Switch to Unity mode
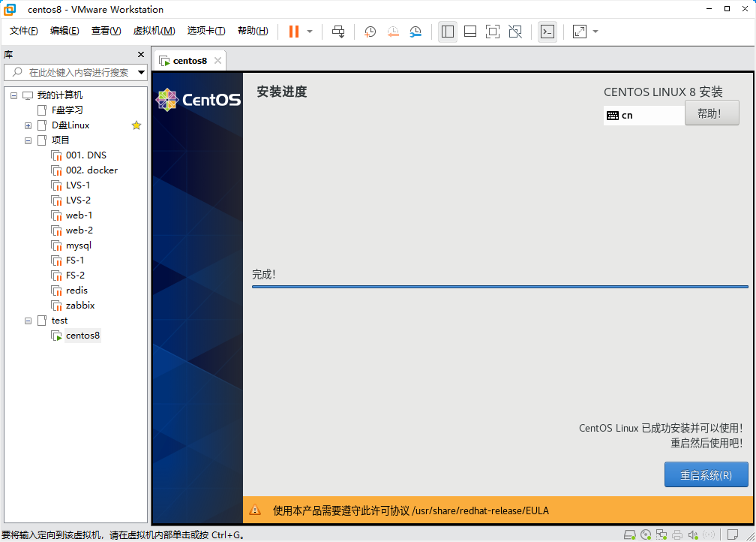Viewport: 756px width, 542px height. click(515, 32)
